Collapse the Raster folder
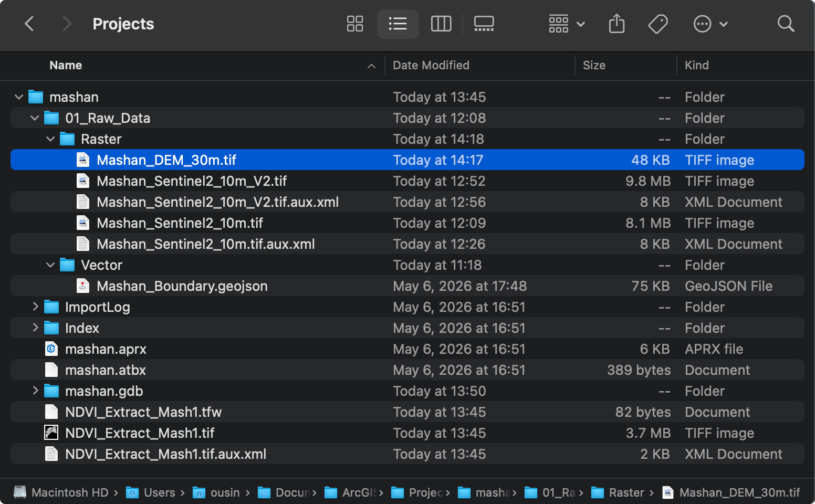Viewport: 815px width, 504px height. 50,139
